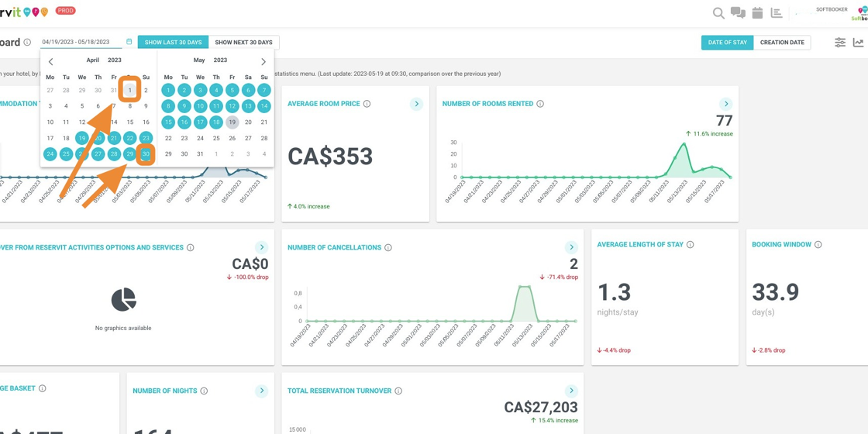Click calendar icon beside date range field
Viewport: 868px width, 434px height.
[129, 42]
